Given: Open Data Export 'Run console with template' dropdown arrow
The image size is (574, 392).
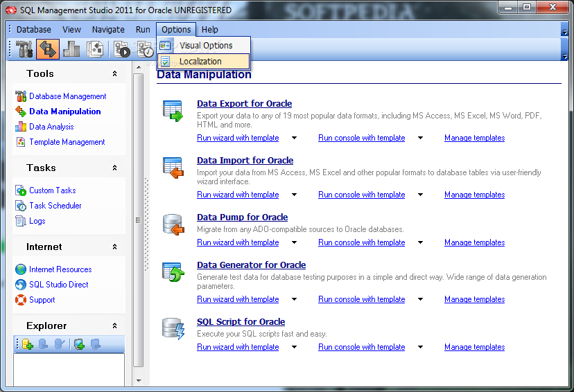Looking at the screenshot, I should tap(420, 138).
